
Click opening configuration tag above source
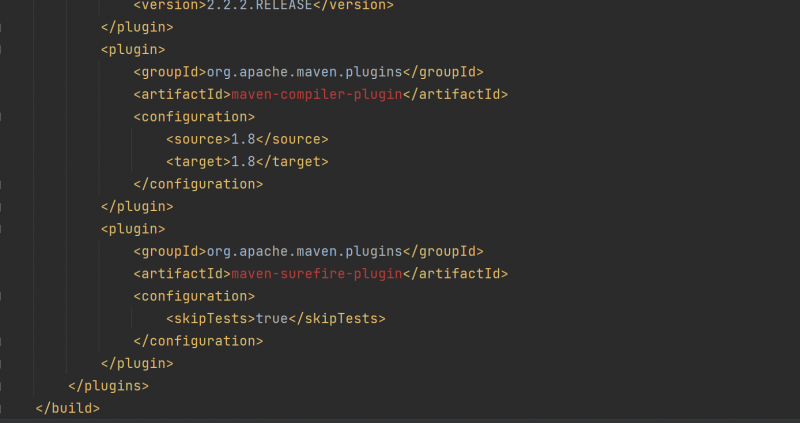(194, 117)
